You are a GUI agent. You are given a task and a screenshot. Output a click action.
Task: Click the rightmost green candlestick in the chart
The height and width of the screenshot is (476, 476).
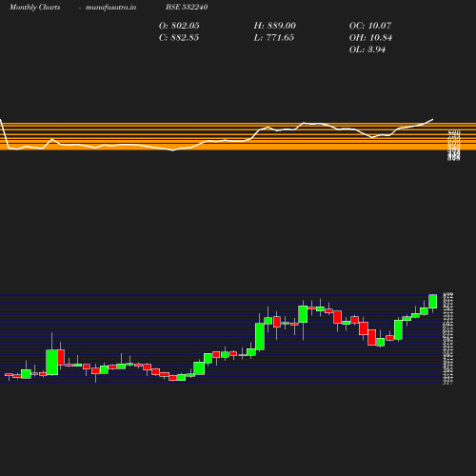coord(433,301)
